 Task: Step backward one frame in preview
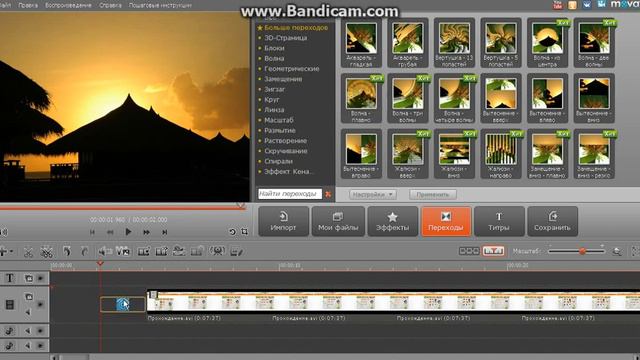(110, 232)
